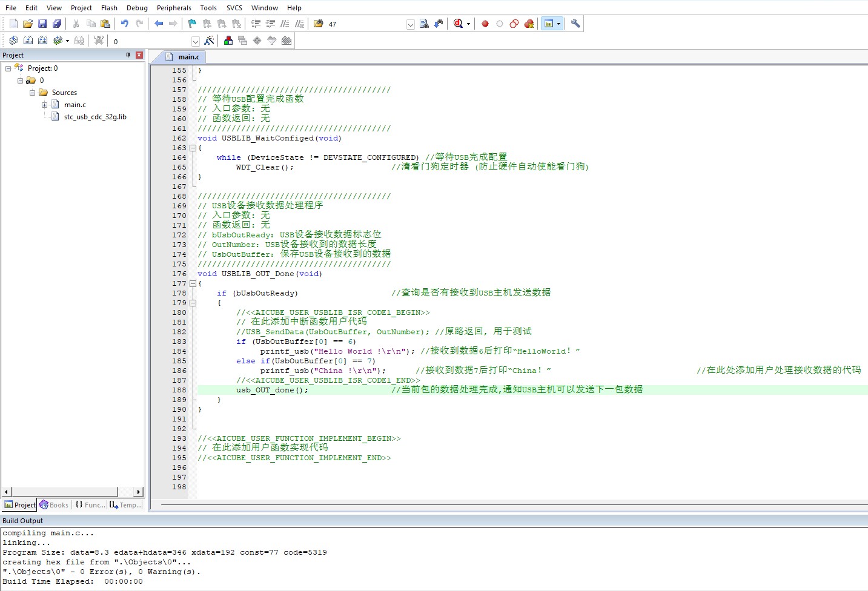Click the Manage Project Items colored boxes icon
Image resolution: width=868 pixels, height=591 pixels.
click(228, 41)
